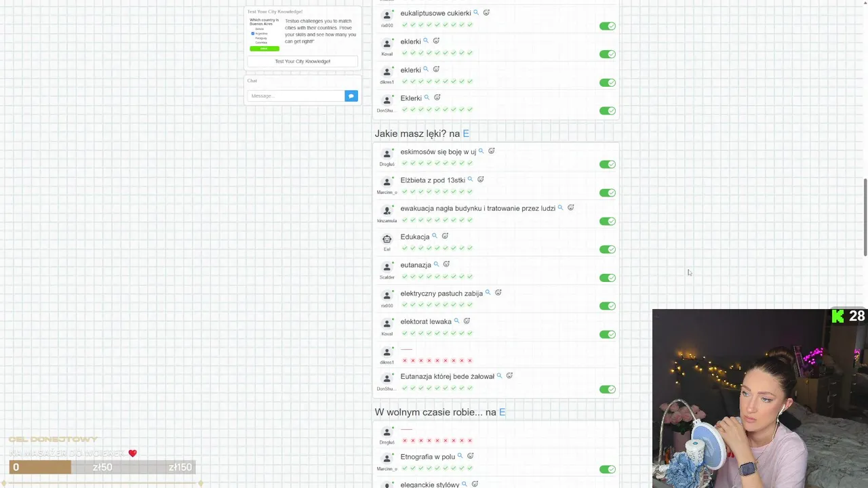
Task: Click the answer text 'elektorat lewaka'
Action: click(426, 322)
